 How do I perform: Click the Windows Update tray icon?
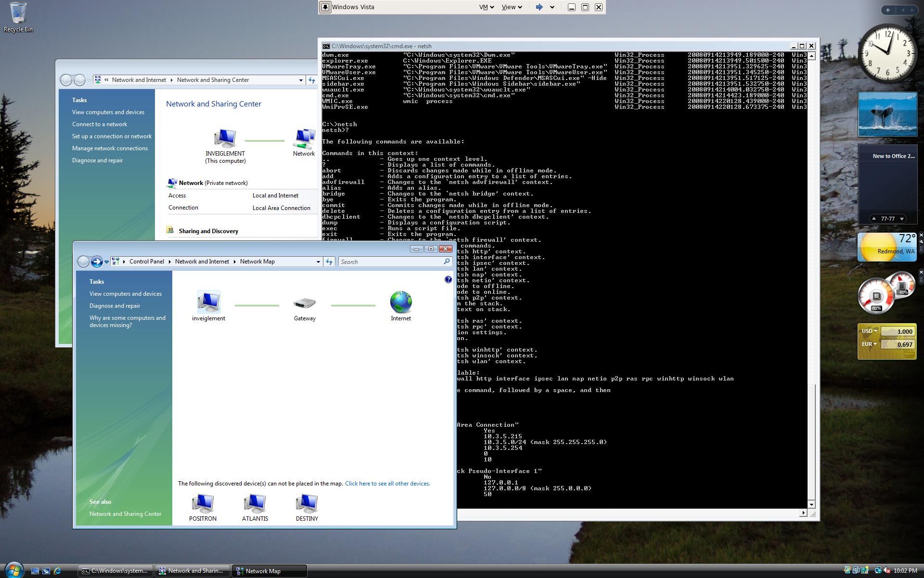click(x=847, y=570)
